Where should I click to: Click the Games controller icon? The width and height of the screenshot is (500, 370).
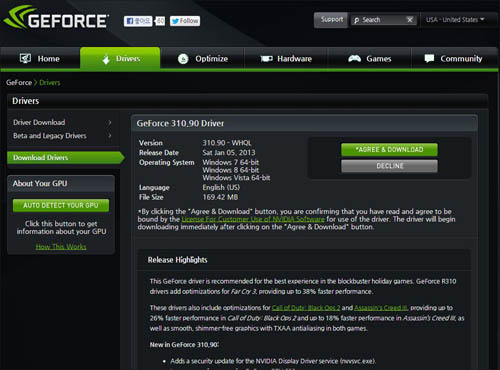click(x=354, y=59)
